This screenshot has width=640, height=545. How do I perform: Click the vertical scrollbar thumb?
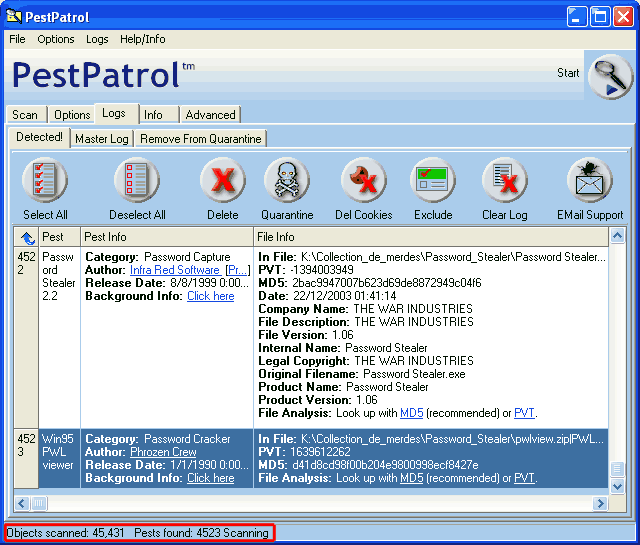(617, 469)
